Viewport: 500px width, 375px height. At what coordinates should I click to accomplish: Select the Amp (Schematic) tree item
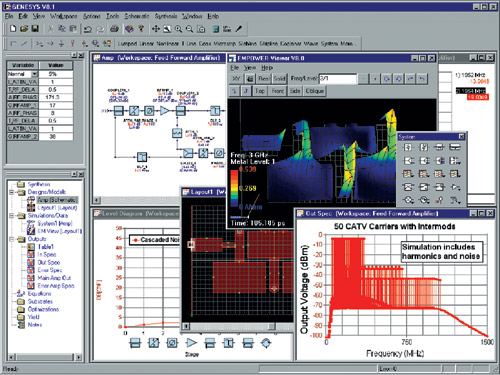pos(57,200)
